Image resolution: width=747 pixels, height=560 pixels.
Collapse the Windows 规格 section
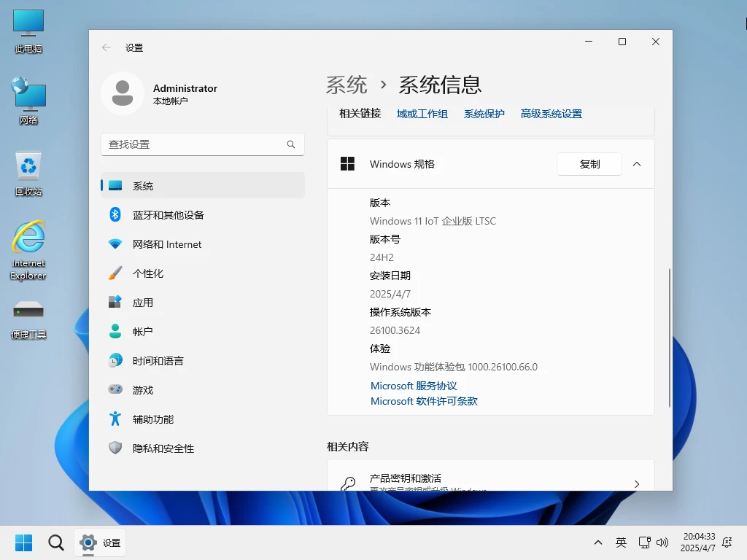coord(637,164)
